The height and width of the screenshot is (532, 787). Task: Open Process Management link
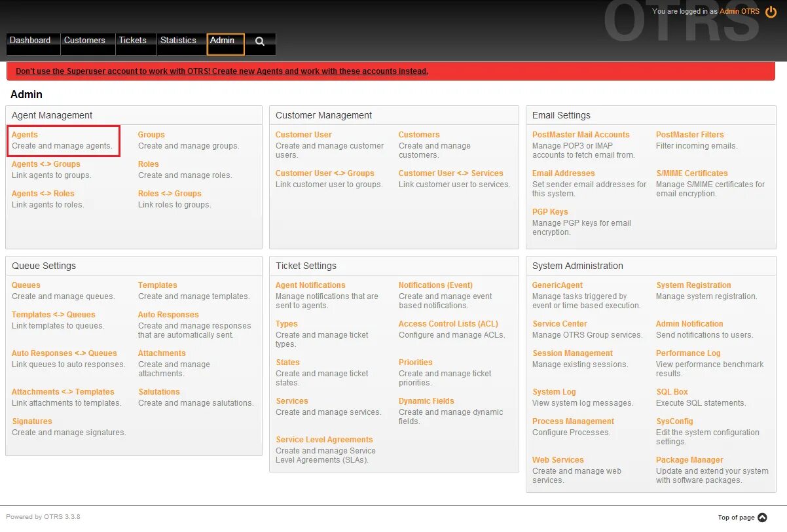coord(574,421)
